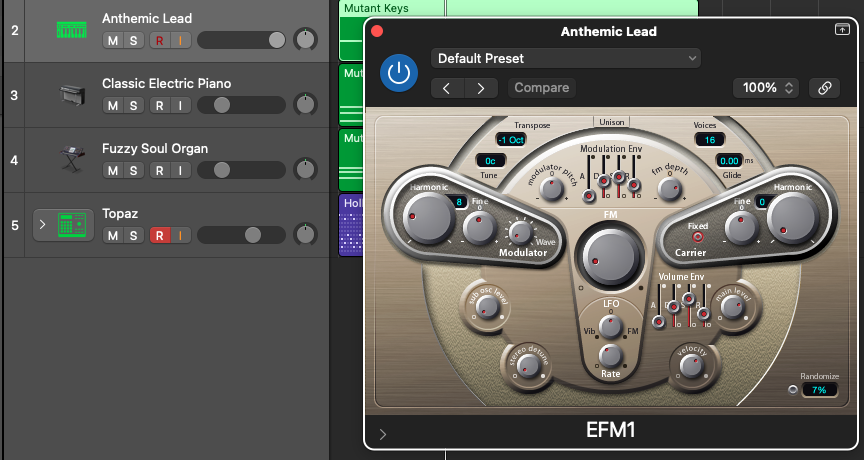This screenshot has height=460, width=864.
Task: Click the Voices 16 field
Action: point(710,140)
